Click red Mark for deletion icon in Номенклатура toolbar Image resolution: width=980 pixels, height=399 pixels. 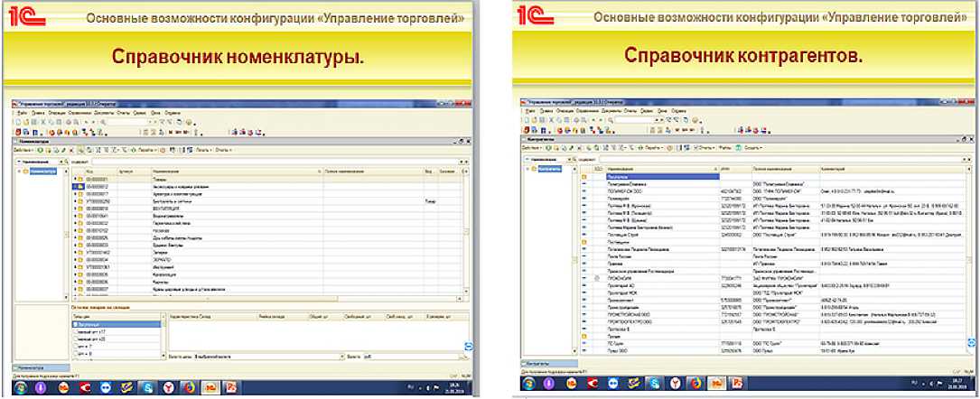71,150
